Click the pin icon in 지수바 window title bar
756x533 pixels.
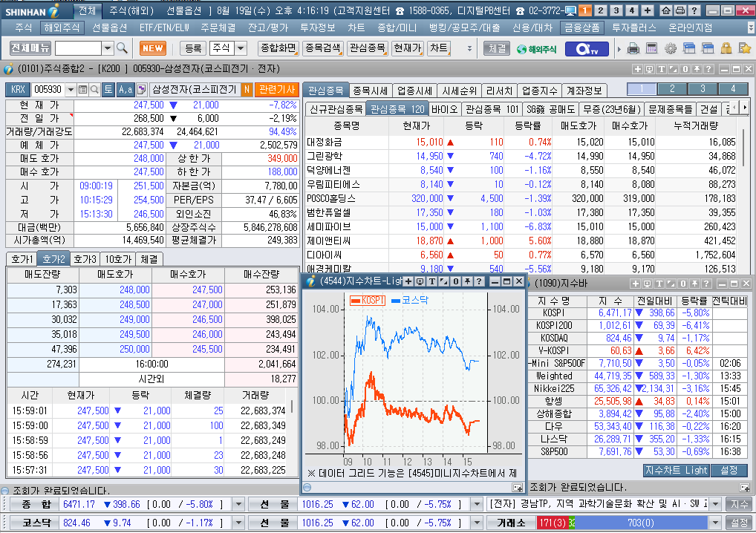(694, 284)
